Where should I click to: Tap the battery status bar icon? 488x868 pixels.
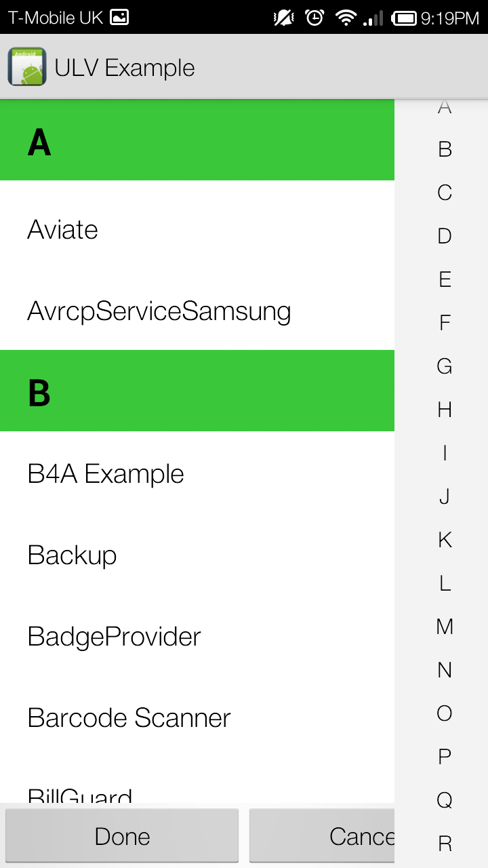coord(404,18)
